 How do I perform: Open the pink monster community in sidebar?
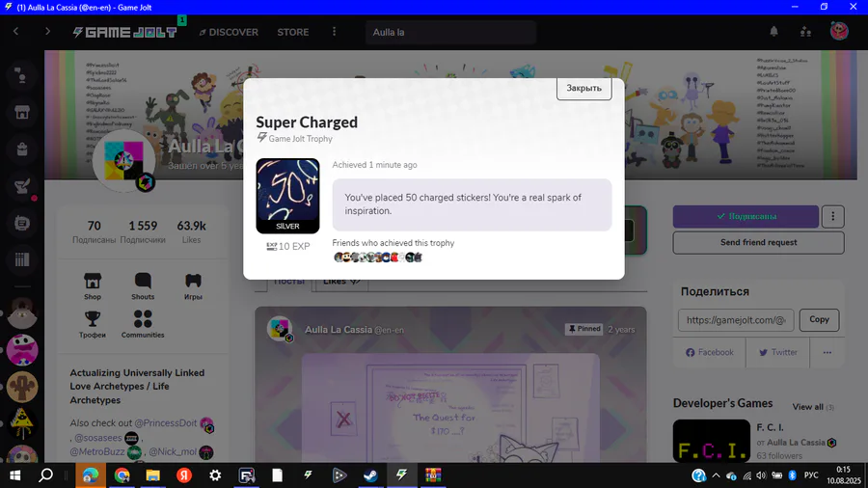pyautogui.click(x=22, y=350)
